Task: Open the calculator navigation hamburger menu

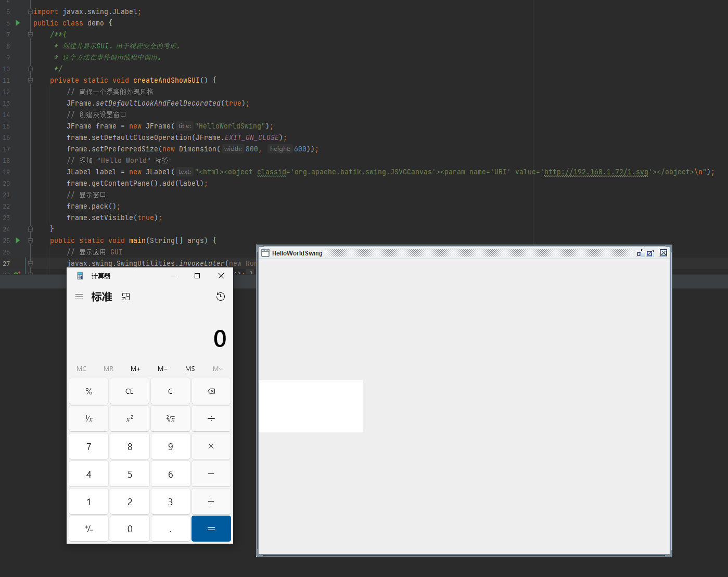Action: (x=79, y=297)
